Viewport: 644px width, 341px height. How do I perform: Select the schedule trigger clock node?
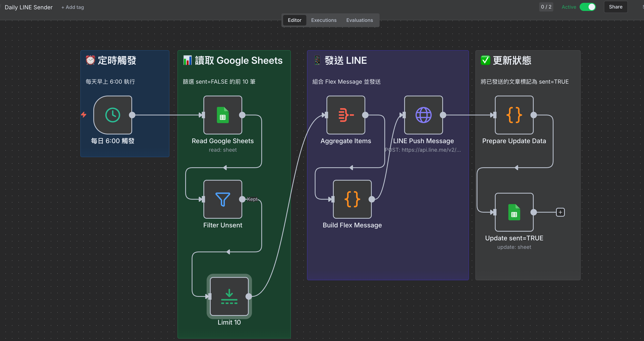113,115
